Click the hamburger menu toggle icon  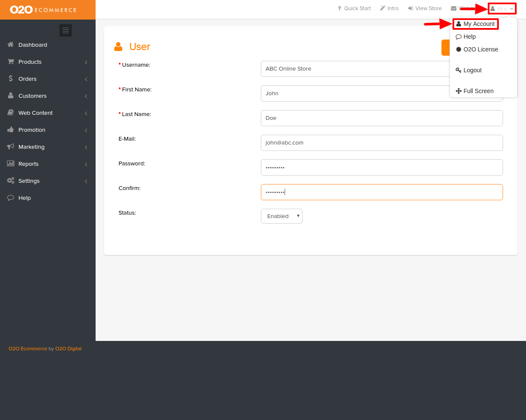click(65, 30)
